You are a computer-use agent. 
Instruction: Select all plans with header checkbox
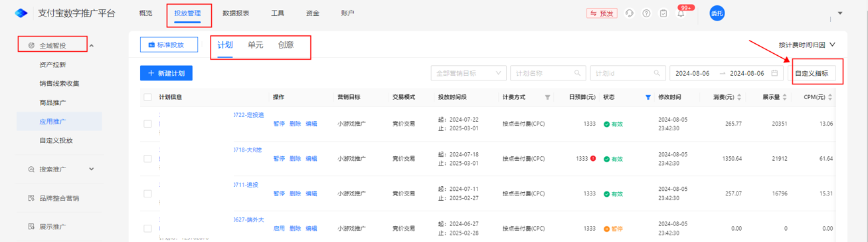click(x=147, y=97)
